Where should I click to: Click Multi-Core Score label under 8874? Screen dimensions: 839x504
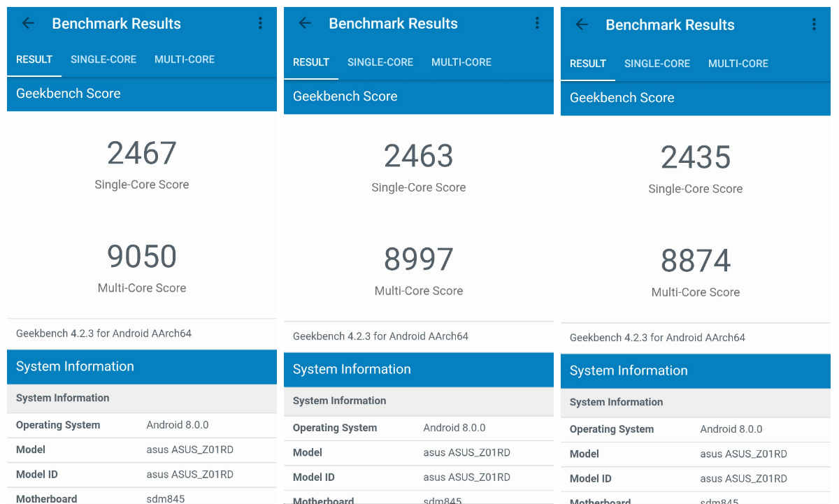(x=696, y=292)
